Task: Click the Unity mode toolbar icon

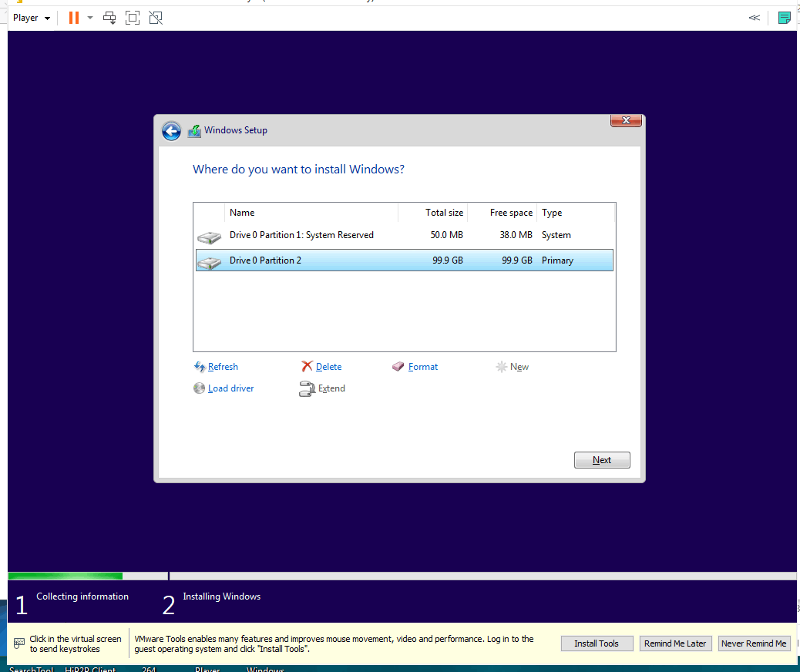Action: [156, 18]
